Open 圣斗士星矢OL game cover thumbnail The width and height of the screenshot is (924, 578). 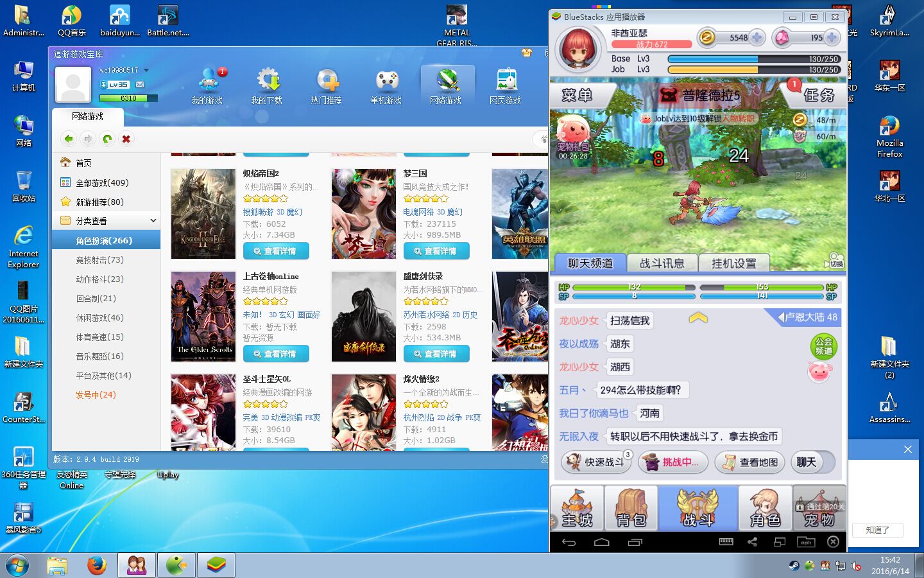(x=203, y=412)
